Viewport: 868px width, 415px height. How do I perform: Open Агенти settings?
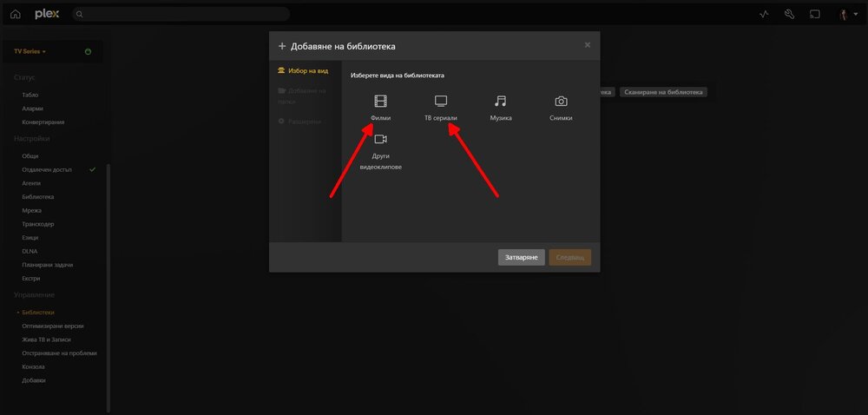pyautogui.click(x=31, y=183)
